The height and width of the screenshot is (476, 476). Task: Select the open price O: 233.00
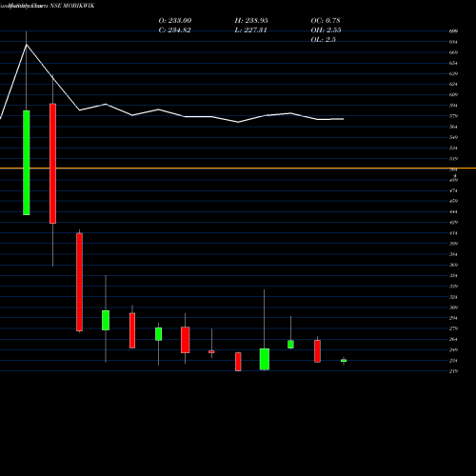pos(175,21)
